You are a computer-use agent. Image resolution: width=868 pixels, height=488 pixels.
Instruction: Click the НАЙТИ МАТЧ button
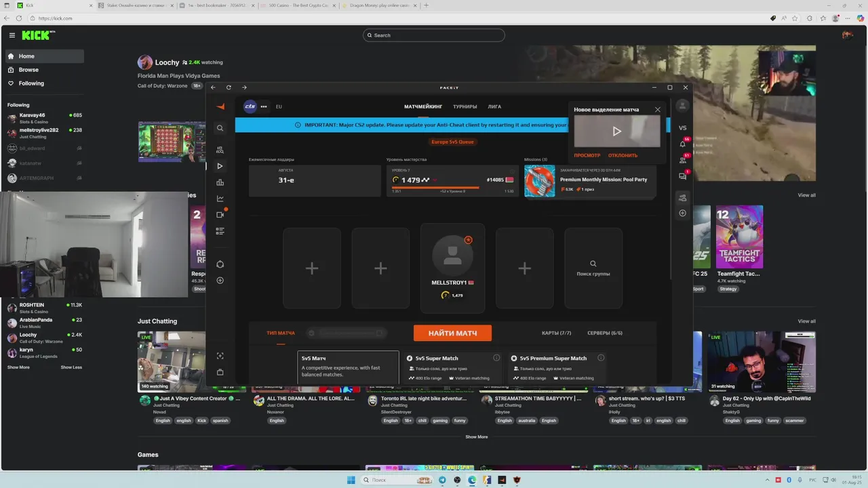click(452, 333)
